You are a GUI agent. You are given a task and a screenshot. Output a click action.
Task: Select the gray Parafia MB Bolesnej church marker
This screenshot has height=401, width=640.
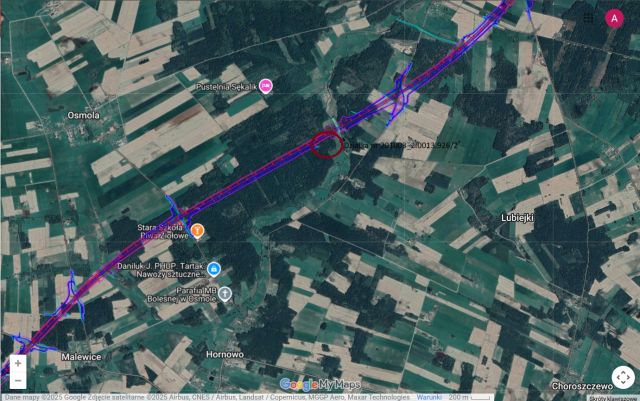(224, 294)
